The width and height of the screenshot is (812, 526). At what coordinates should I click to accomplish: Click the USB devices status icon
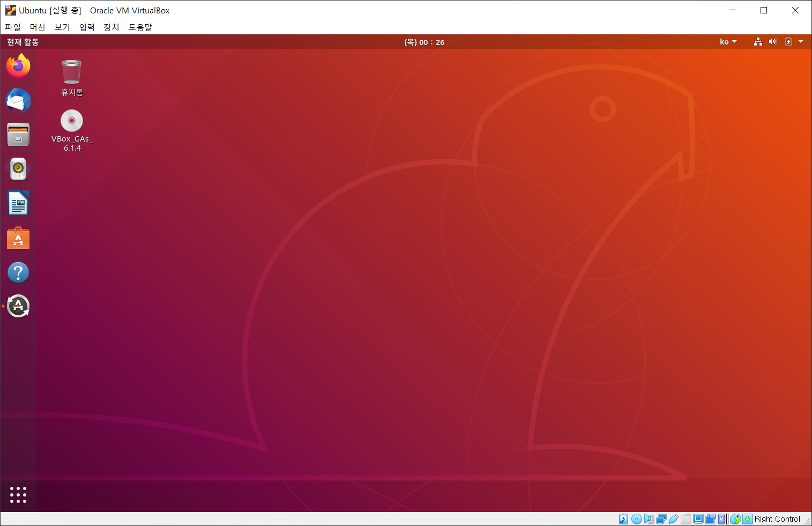tap(674, 519)
